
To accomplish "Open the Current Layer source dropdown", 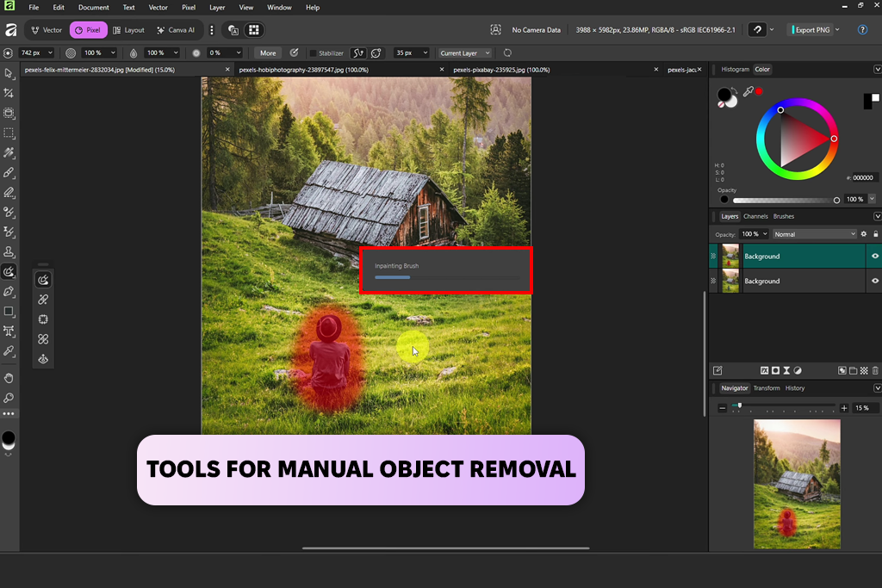I will [x=465, y=53].
